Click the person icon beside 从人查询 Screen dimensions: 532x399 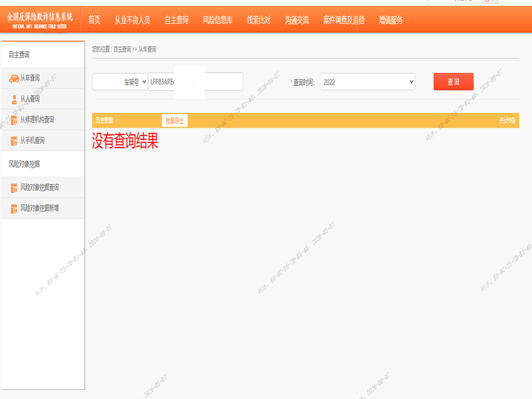tap(14, 99)
